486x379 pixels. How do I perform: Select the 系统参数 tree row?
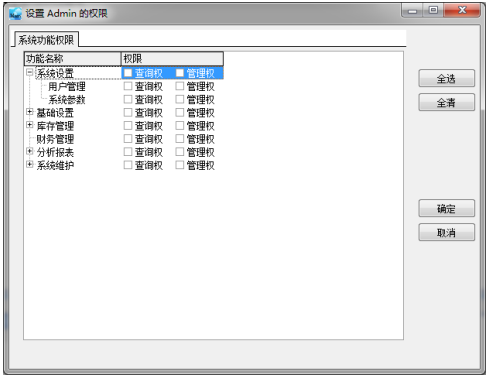click(67, 100)
